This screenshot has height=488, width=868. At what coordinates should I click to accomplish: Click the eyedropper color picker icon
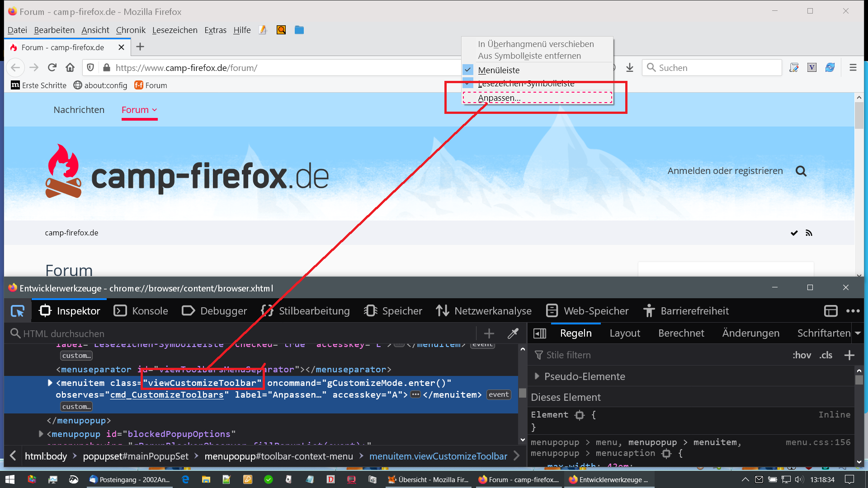[513, 333]
